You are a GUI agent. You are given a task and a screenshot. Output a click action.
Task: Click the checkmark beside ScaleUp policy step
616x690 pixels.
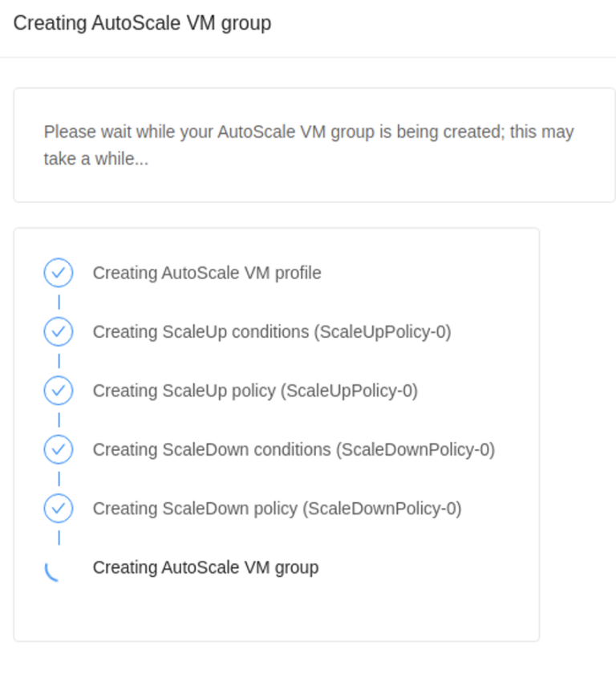coord(59,391)
